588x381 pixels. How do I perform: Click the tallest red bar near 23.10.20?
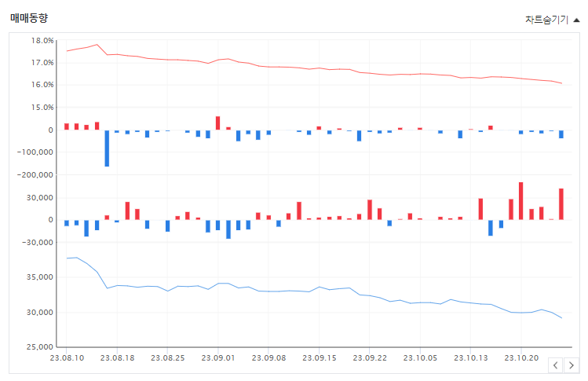click(520, 201)
